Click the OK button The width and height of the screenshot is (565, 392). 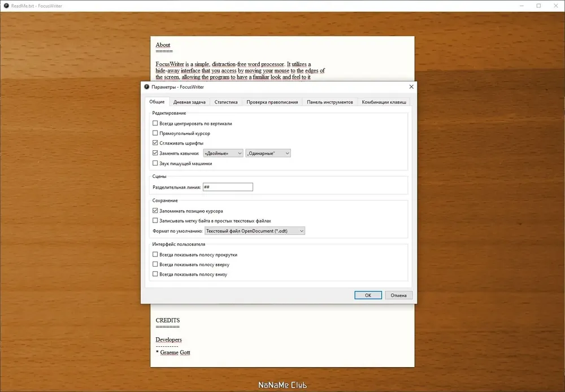[x=368, y=295]
